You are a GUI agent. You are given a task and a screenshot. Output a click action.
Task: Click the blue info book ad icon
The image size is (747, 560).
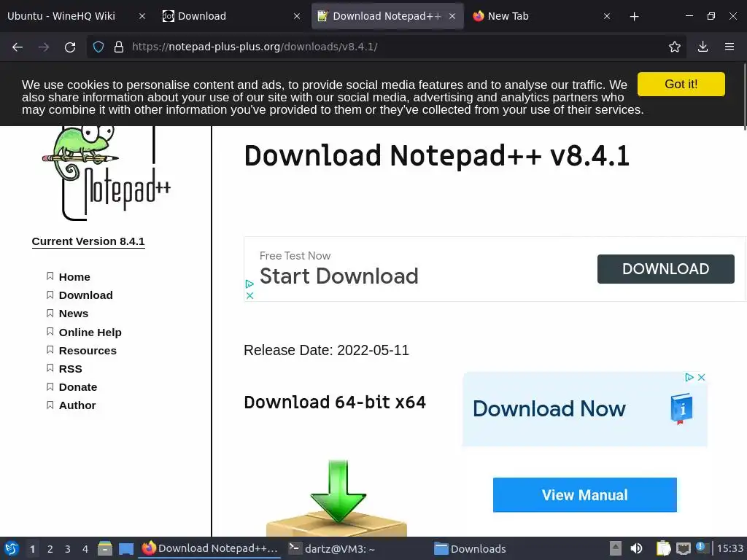click(681, 408)
